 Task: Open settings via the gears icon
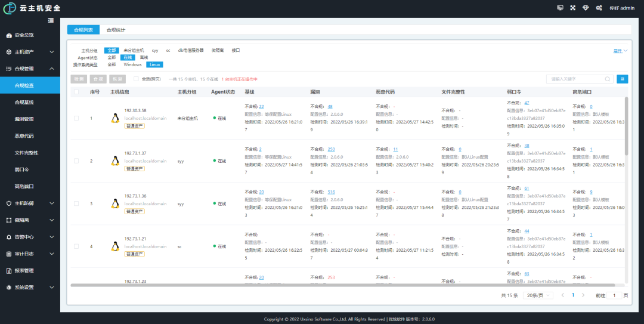[x=599, y=8]
